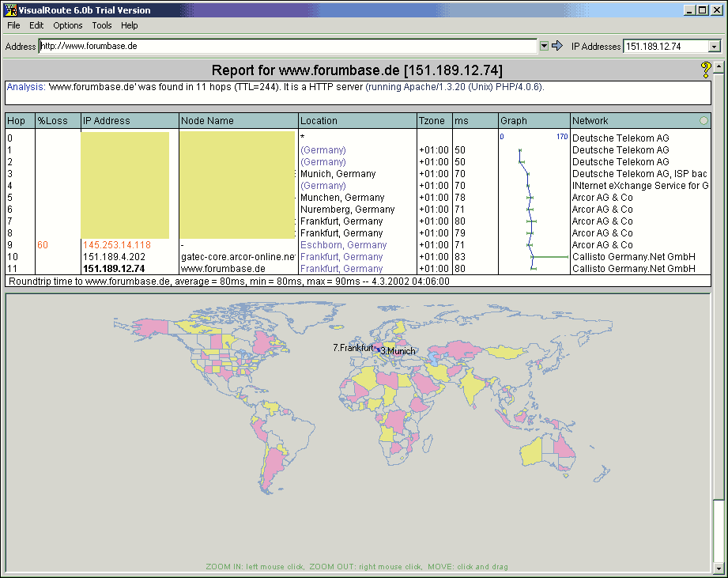Click the go arrow next to address
Viewport: 728px width, 578px height.
[x=557, y=46]
